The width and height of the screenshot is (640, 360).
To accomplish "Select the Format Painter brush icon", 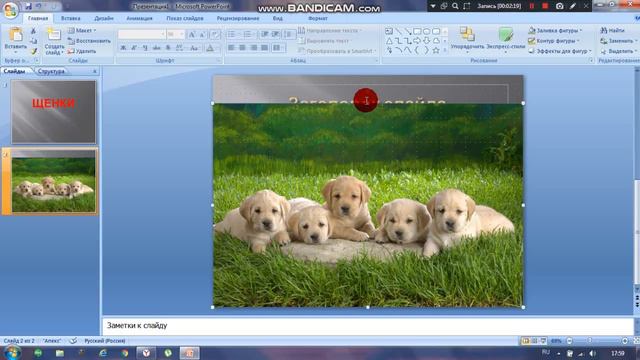I will click(34, 51).
